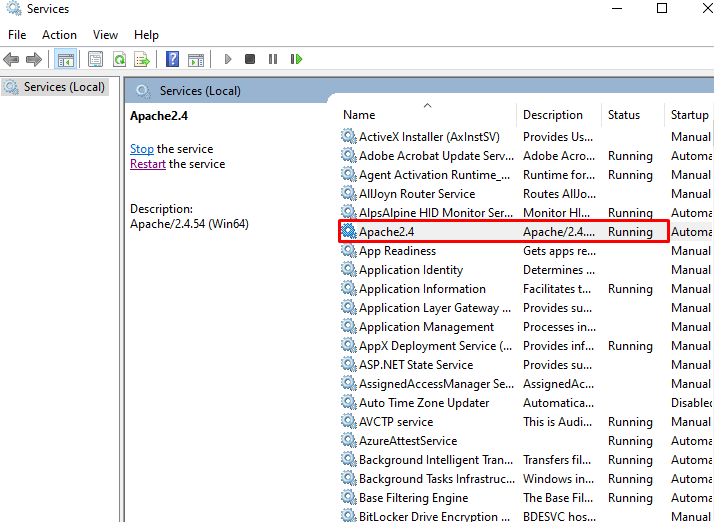Viewport: 714px width, 522px height.
Task: Select the AlpsAlpine HID Monitor service name
Action: coord(436,213)
